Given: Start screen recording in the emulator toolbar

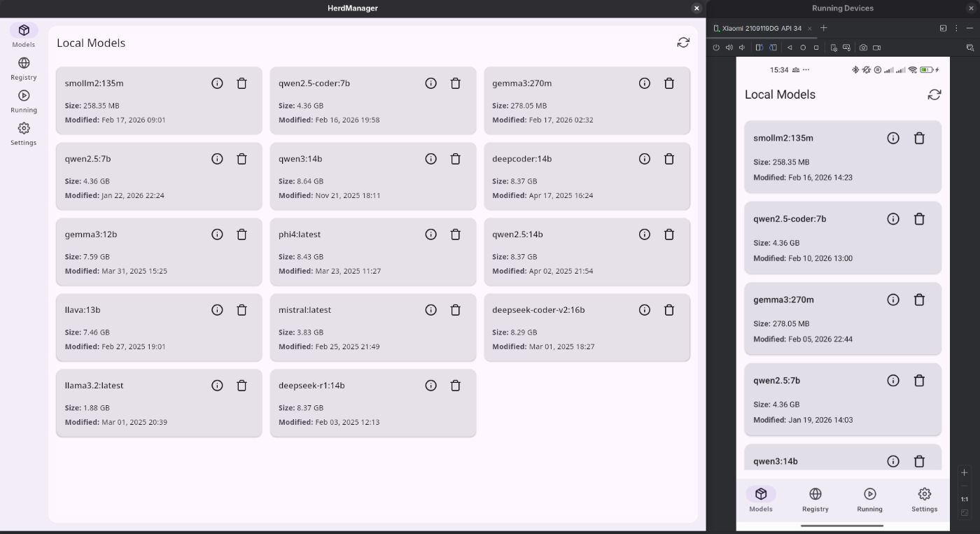Looking at the screenshot, I should click(876, 48).
